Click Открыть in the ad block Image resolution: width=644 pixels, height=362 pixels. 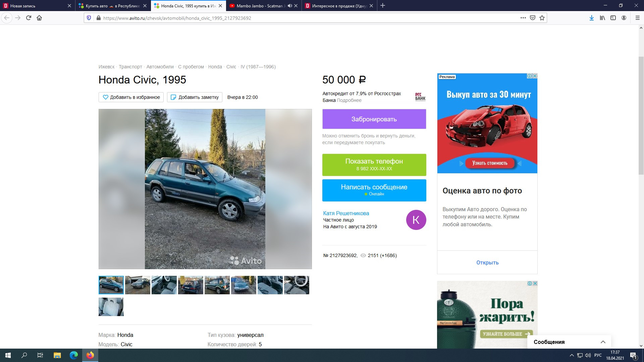[487, 262]
